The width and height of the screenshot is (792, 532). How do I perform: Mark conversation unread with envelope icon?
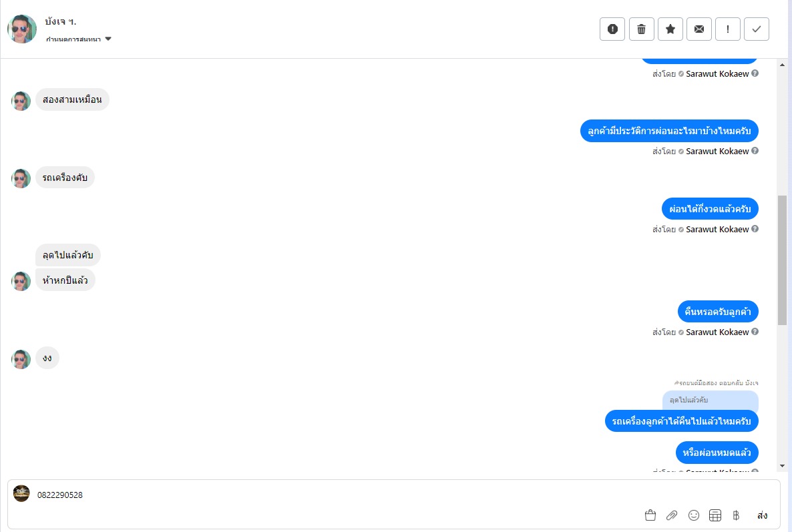coord(699,29)
